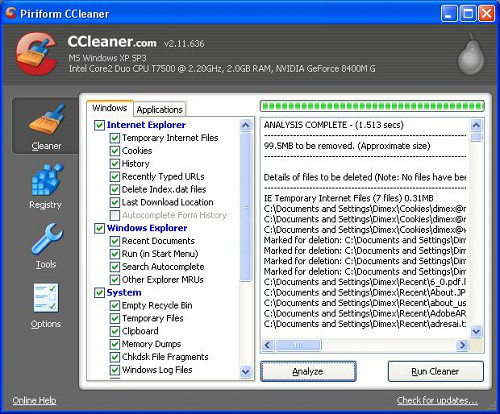Open the Check for updates link
This screenshot has height=414, width=500.
pyautogui.click(x=437, y=400)
